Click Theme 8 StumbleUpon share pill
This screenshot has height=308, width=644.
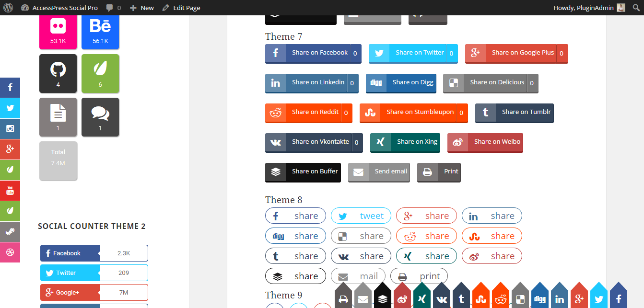pyautogui.click(x=492, y=236)
